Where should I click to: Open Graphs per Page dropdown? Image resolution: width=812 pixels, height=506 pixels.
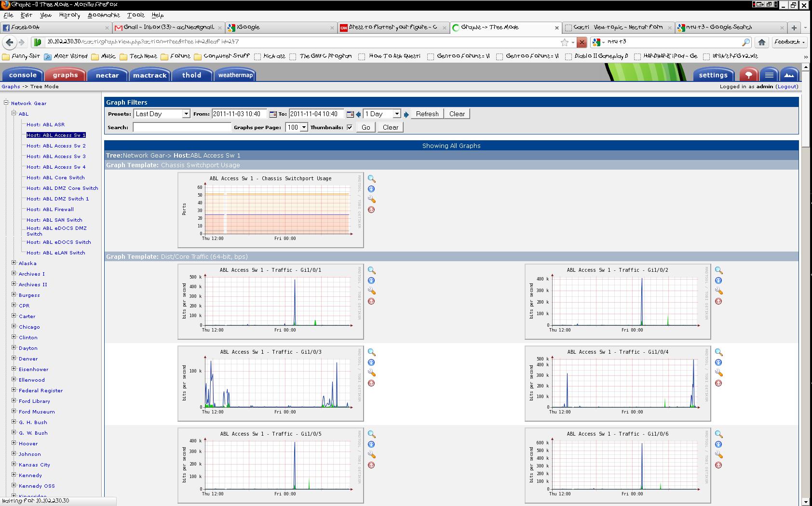point(297,127)
